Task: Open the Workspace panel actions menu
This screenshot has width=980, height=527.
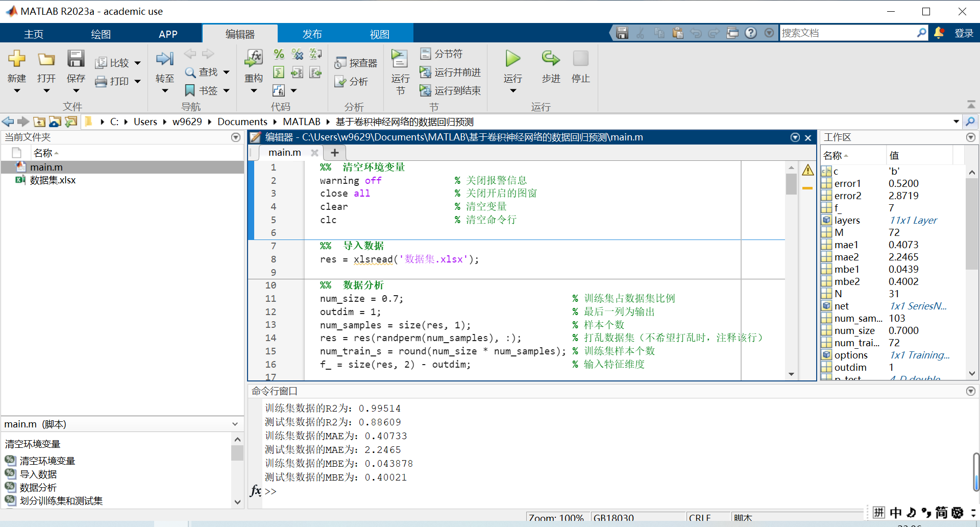Action: tap(970, 137)
